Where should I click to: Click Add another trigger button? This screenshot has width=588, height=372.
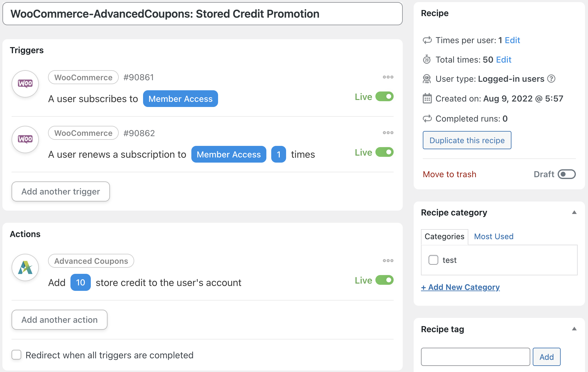click(61, 191)
